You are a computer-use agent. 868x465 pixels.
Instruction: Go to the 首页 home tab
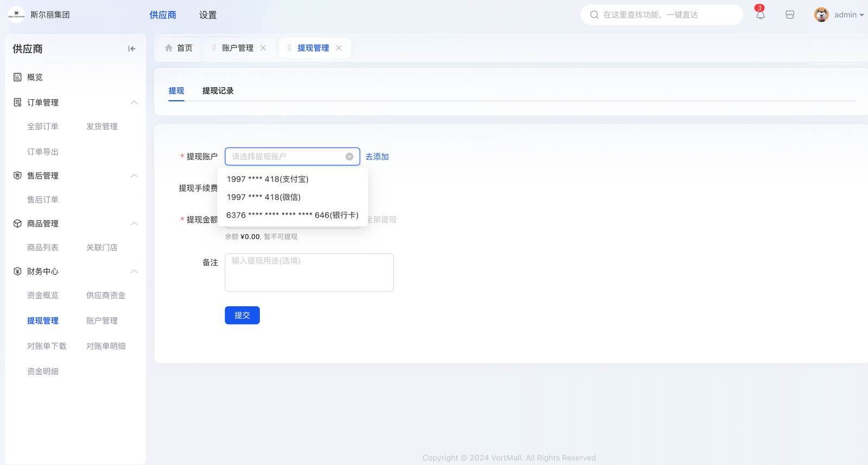(179, 48)
